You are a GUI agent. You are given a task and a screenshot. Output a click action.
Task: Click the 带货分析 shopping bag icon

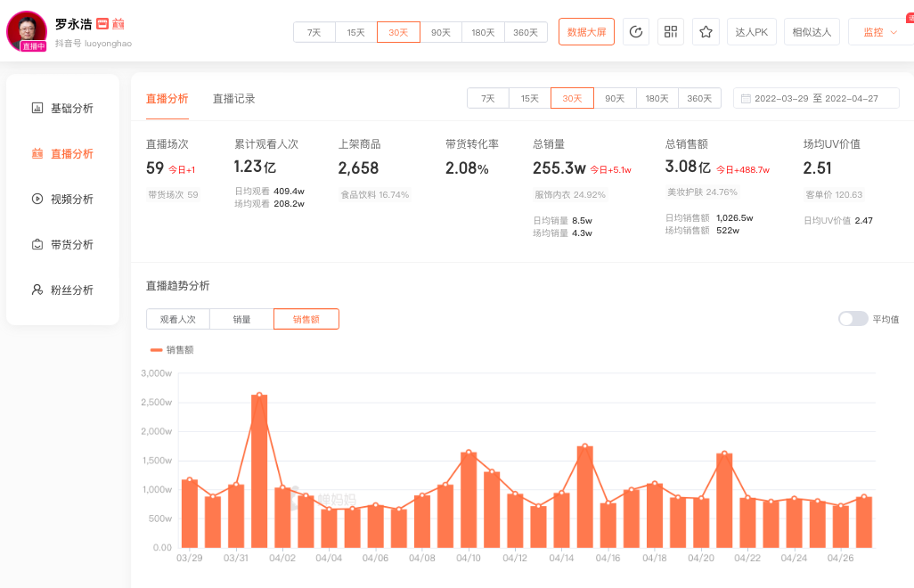coord(37,245)
